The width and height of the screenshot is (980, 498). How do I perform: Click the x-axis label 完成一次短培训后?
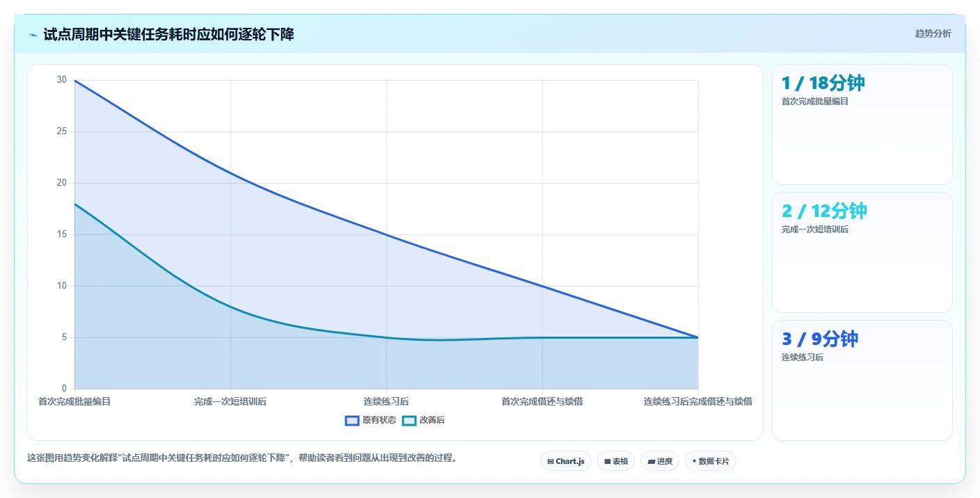230,401
